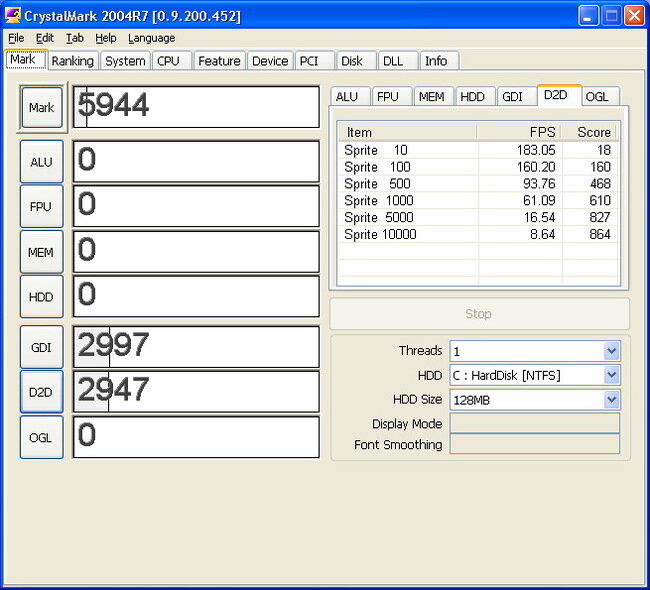Select the 'Sprite 5000' row
650x590 pixels.
click(478, 217)
